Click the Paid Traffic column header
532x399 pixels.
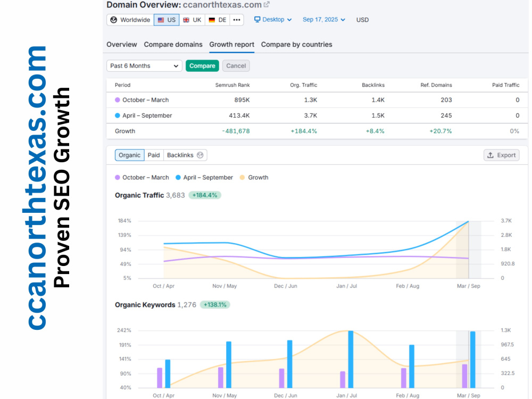[x=506, y=85]
